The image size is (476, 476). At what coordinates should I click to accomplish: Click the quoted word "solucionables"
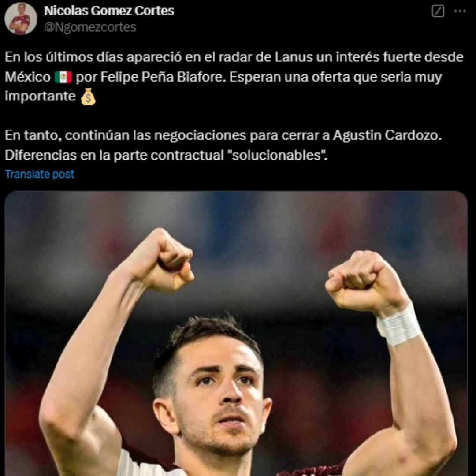(278, 155)
